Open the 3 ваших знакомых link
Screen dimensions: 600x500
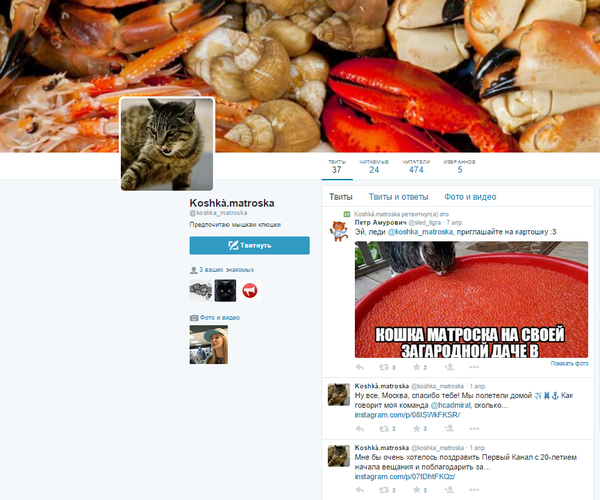point(226,270)
